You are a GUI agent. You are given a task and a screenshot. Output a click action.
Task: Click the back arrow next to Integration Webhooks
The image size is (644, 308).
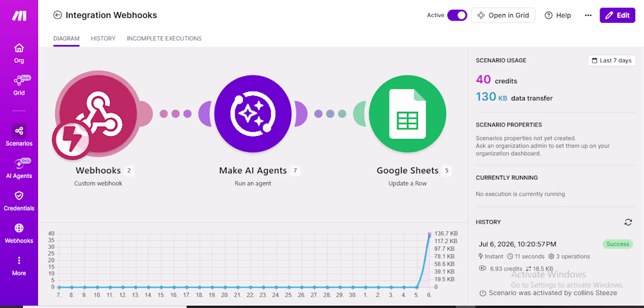click(x=57, y=15)
